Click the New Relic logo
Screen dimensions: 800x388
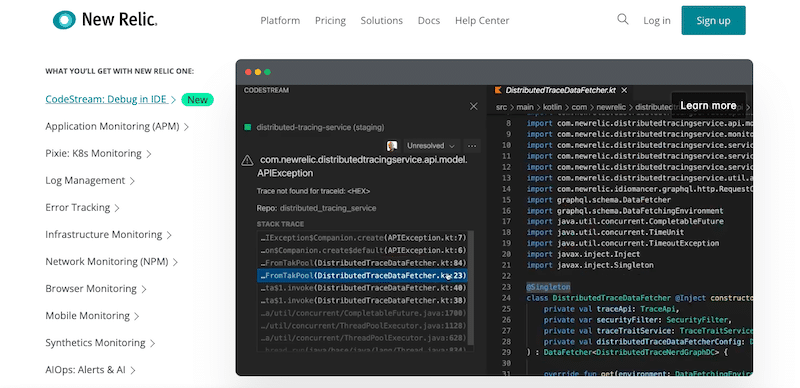pos(105,20)
